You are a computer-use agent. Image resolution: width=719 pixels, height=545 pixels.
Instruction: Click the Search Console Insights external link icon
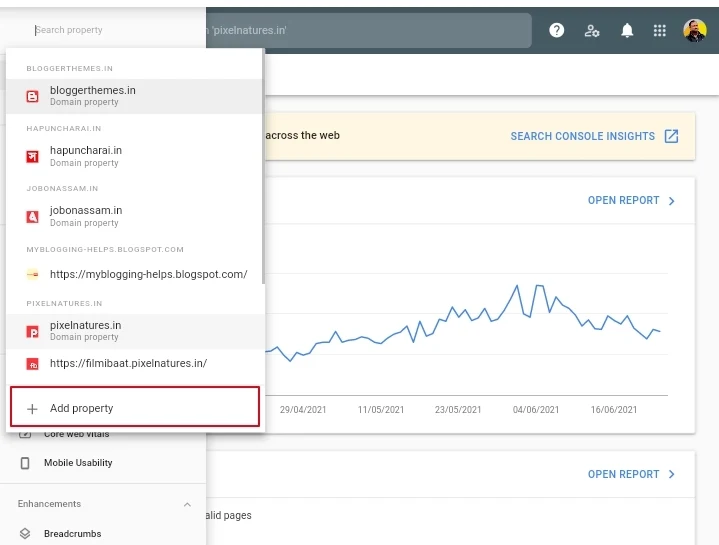[x=671, y=136]
